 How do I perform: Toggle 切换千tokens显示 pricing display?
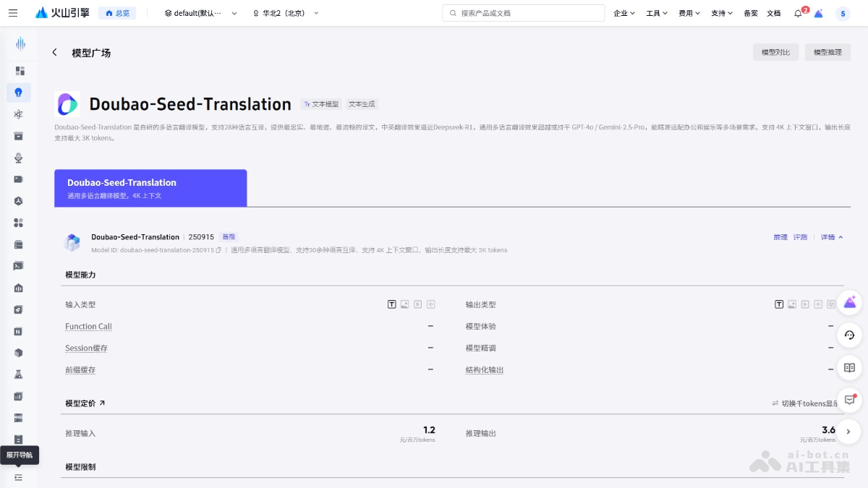click(804, 403)
